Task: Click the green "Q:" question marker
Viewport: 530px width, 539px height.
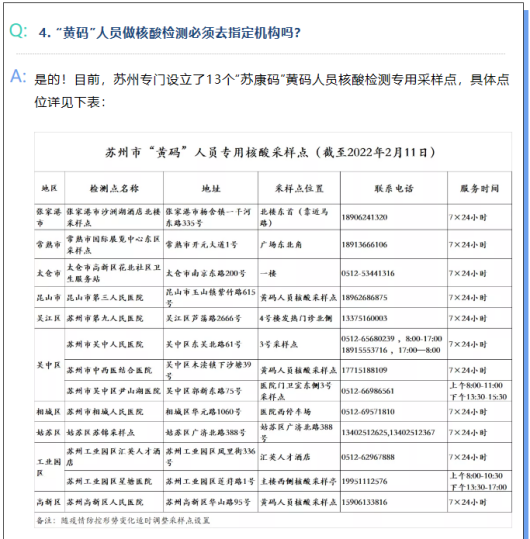Action: click(x=18, y=31)
